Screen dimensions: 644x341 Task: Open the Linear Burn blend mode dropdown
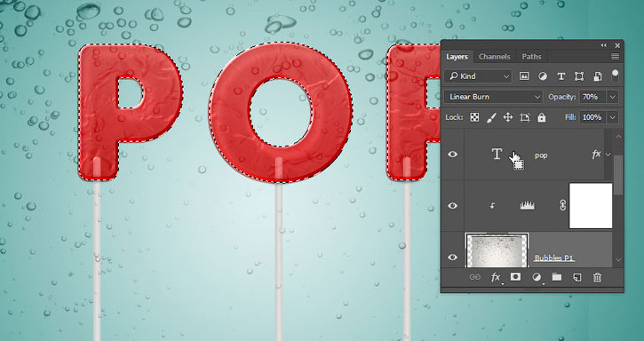coord(493,97)
